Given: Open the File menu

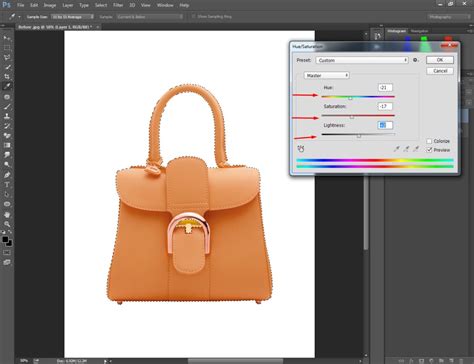Looking at the screenshot, I should point(20,5).
